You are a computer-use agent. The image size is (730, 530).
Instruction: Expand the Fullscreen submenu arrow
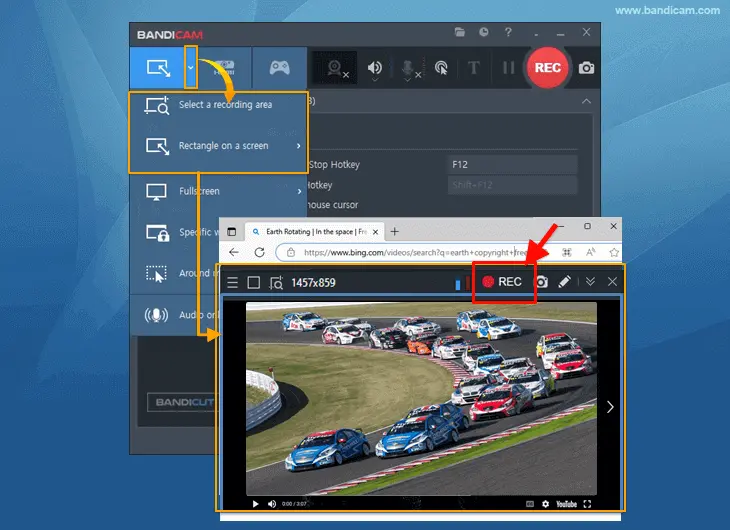click(299, 191)
